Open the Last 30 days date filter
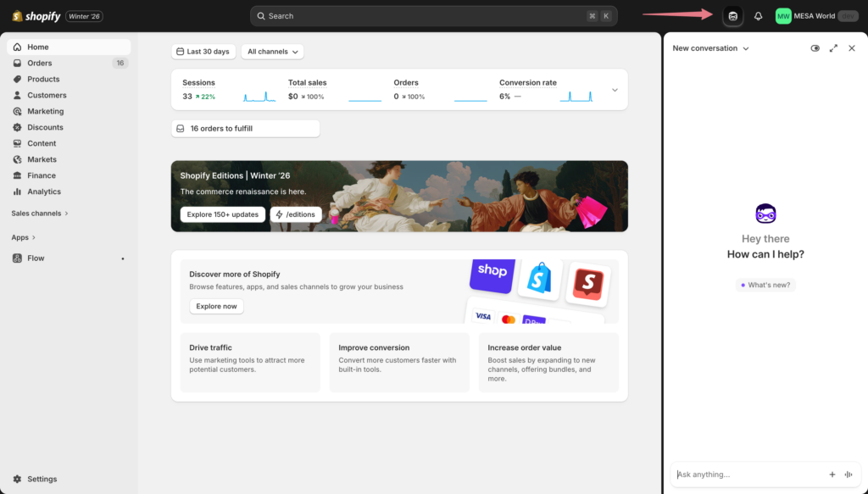 (203, 51)
